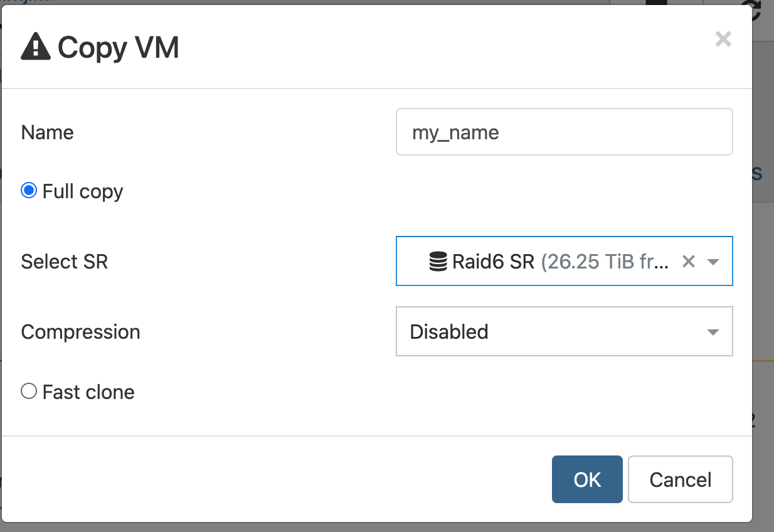
Task: Select the Full copy radio button
Action: point(29,191)
